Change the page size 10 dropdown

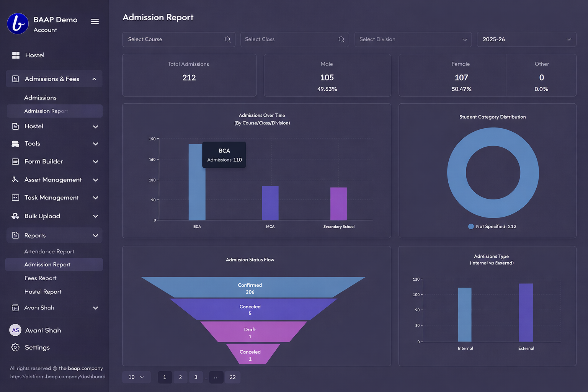pyautogui.click(x=136, y=377)
